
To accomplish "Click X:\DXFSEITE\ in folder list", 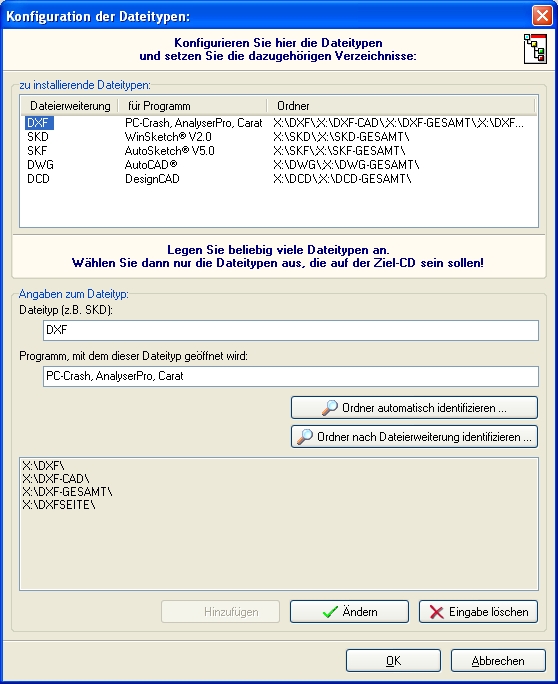I will (x=59, y=505).
